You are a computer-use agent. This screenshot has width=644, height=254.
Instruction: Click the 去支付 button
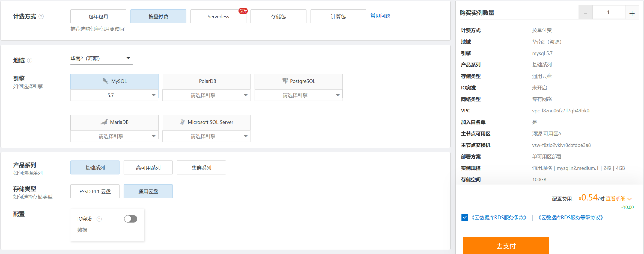[506, 246]
